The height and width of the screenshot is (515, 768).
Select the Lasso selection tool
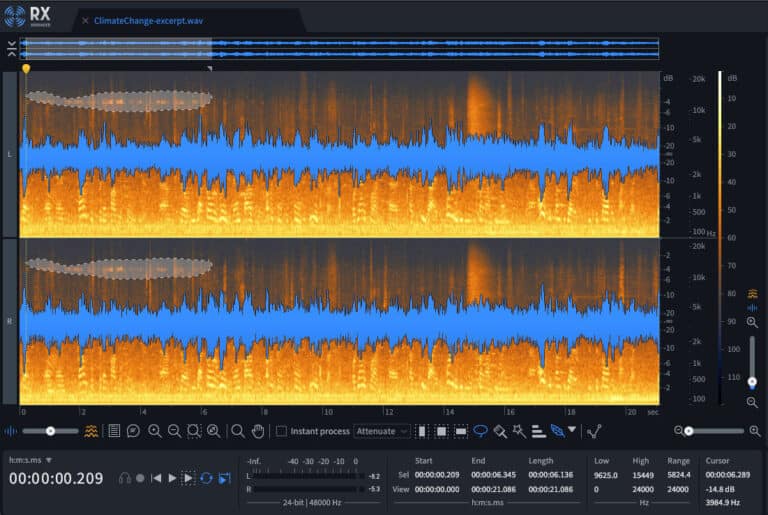coord(480,431)
